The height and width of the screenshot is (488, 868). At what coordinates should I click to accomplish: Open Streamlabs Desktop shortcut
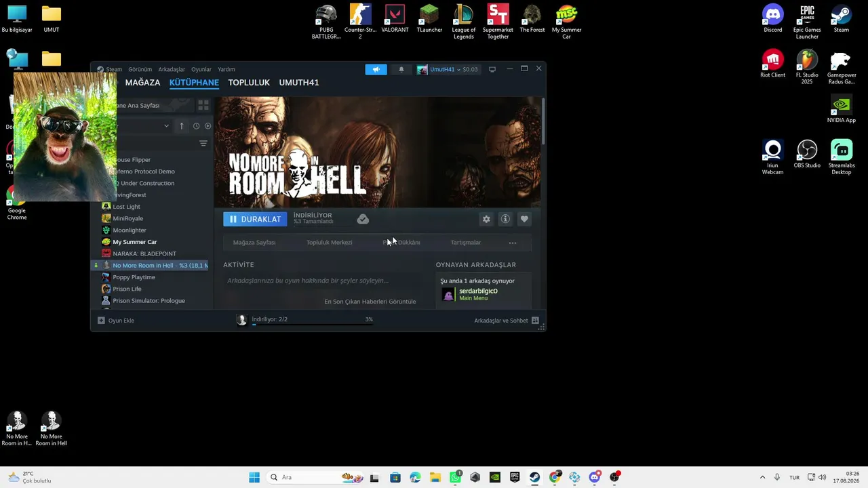(842, 157)
